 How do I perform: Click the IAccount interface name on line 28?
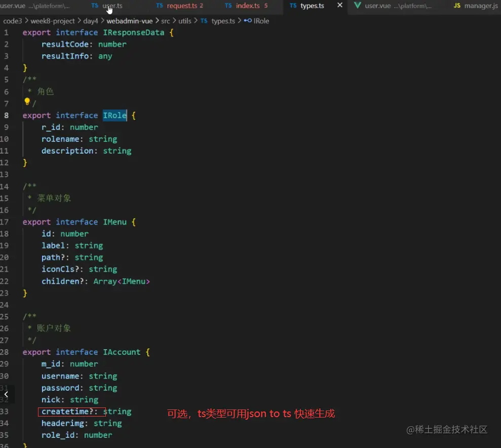[122, 352]
